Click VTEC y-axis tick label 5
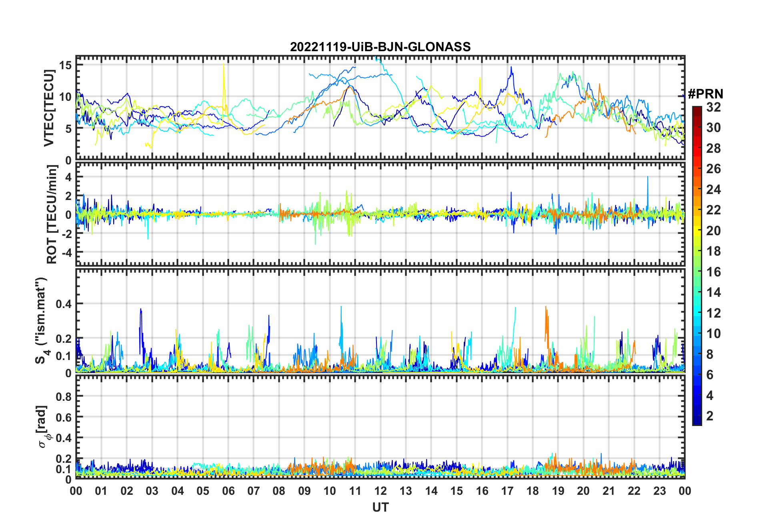761x532 pixels. pyautogui.click(x=68, y=129)
